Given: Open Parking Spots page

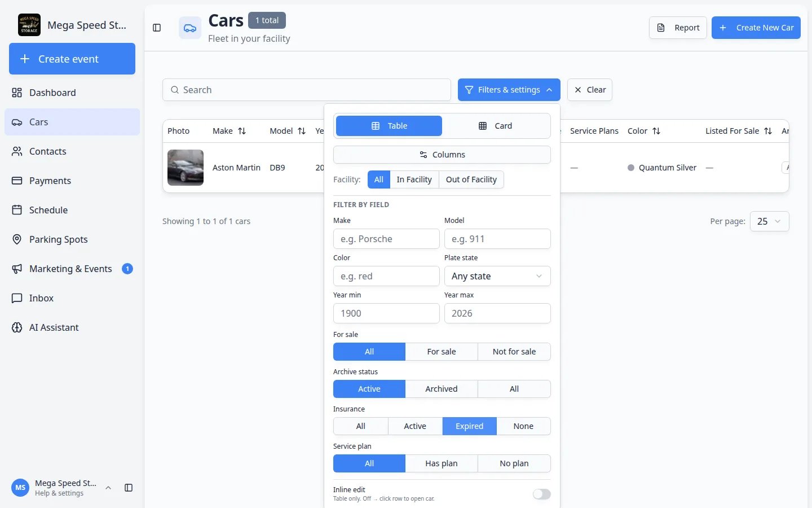Looking at the screenshot, I should [72, 239].
